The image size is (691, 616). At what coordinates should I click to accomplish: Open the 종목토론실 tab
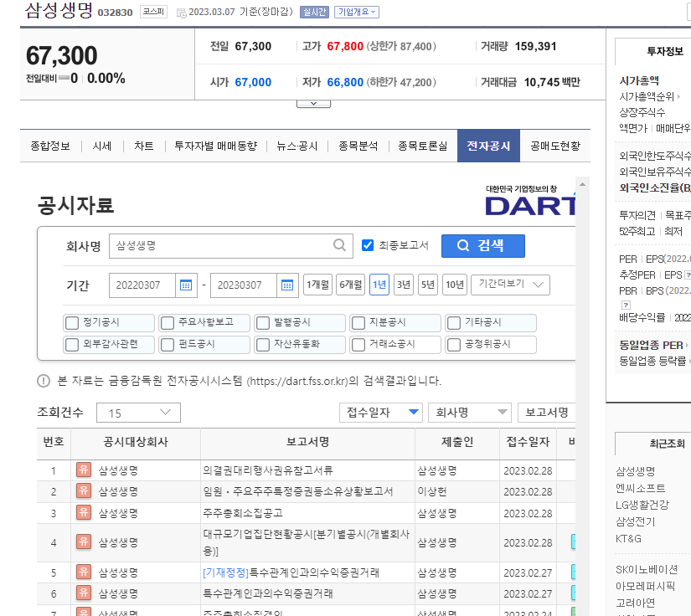pyautogui.click(x=423, y=146)
